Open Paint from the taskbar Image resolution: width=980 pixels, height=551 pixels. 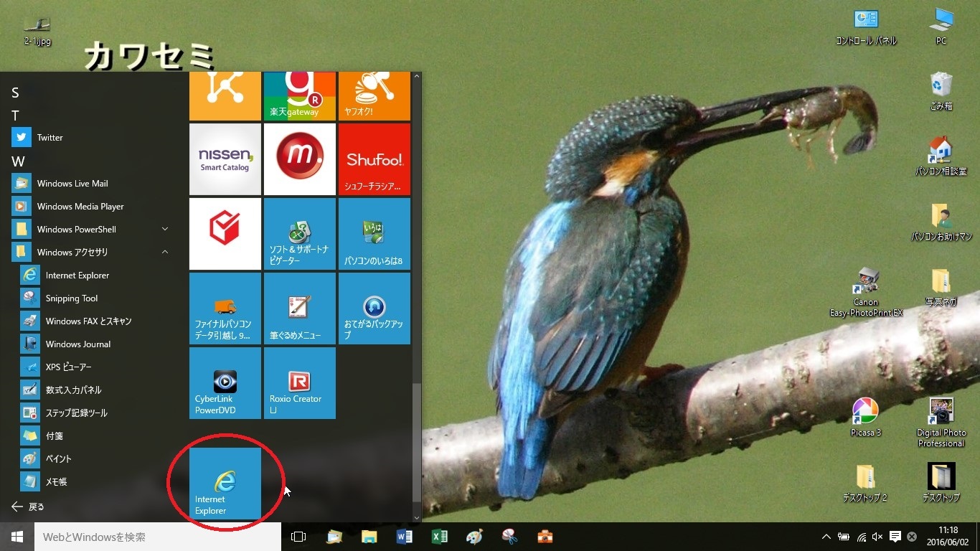pyautogui.click(x=475, y=537)
